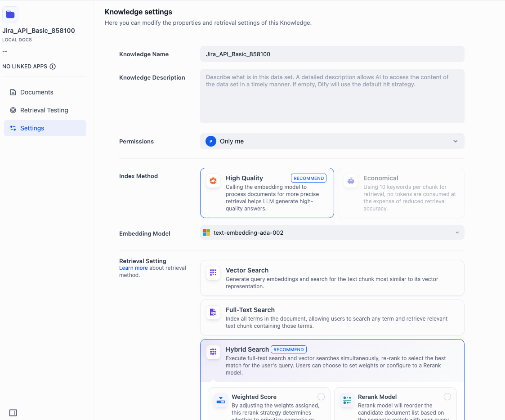Viewport: 505px width, 420px height.
Task: Select the Rerank Model radio button
Action: (447, 397)
